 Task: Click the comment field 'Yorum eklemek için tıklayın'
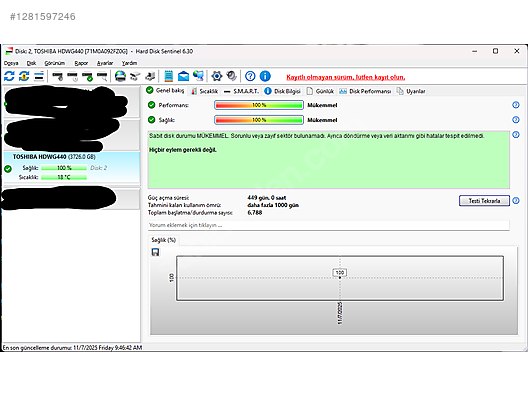tap(329, 225)
